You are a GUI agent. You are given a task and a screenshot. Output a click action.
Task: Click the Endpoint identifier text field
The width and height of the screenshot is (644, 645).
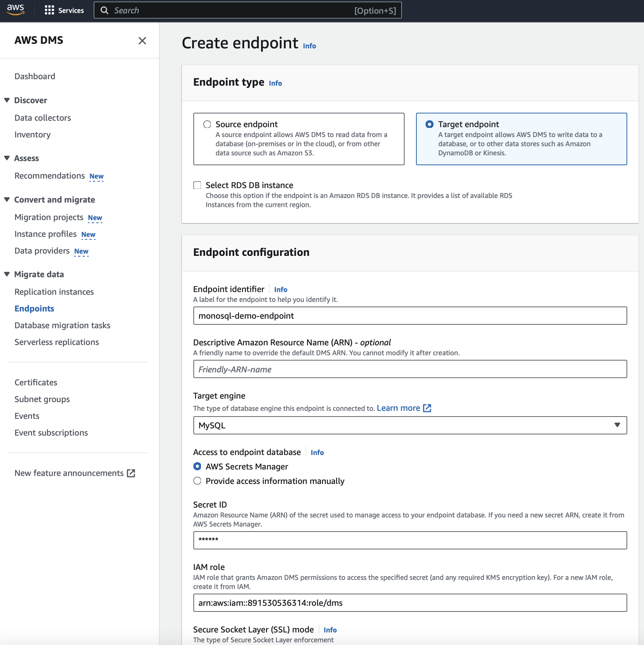click(410, 316)
